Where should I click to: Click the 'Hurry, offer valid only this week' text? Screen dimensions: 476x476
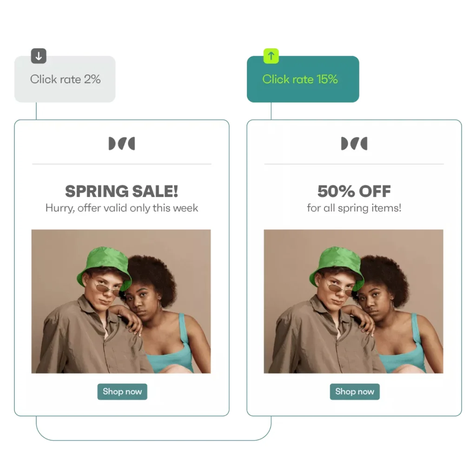pyautogui.click(x=122, y=208)
